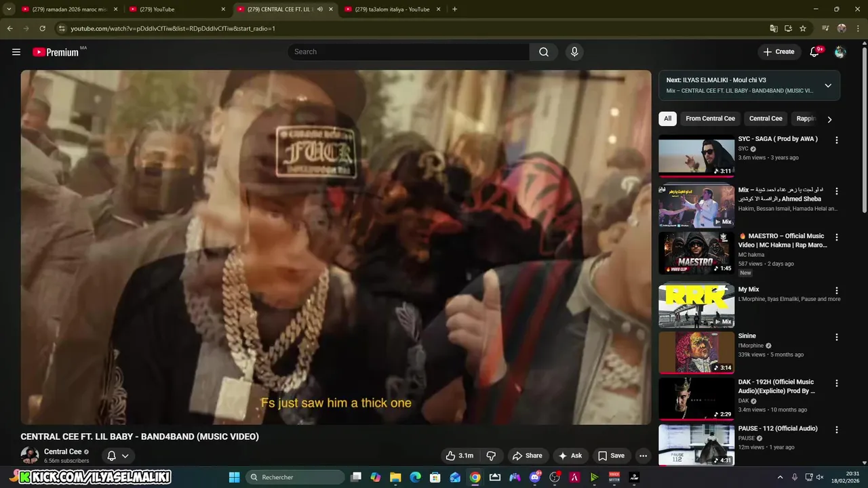The image size is (868, 488).
Task: Play the Sinine video thumbnail
Action: 696,352
